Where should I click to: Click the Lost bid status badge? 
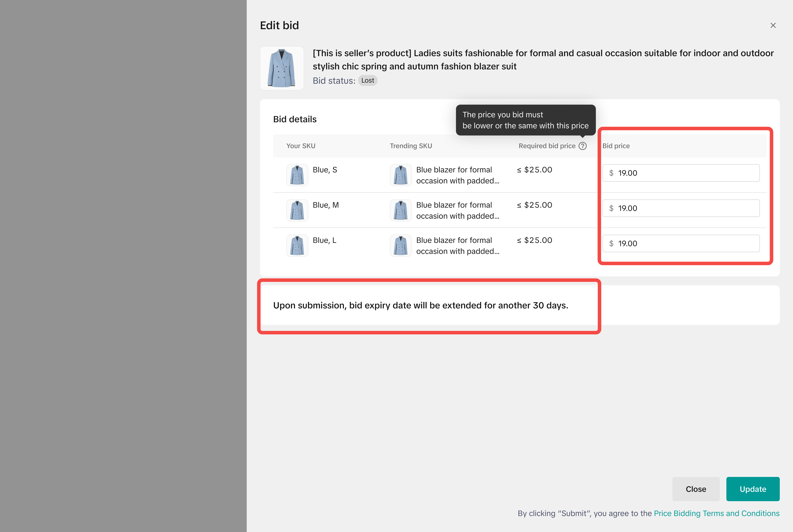click(x=368, y=80)
